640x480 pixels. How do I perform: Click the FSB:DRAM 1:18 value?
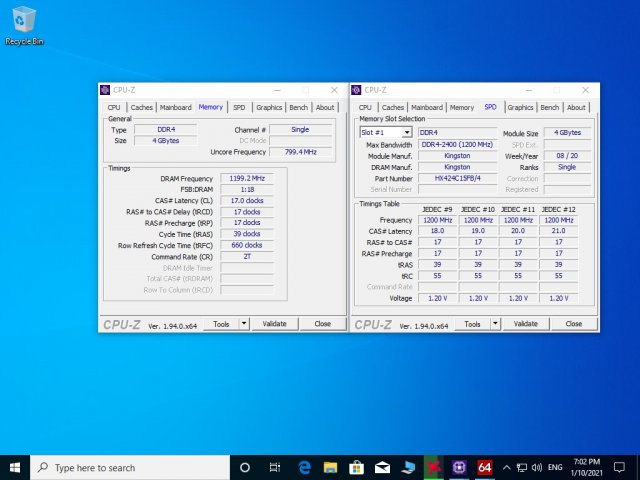(x=247, y=189)
